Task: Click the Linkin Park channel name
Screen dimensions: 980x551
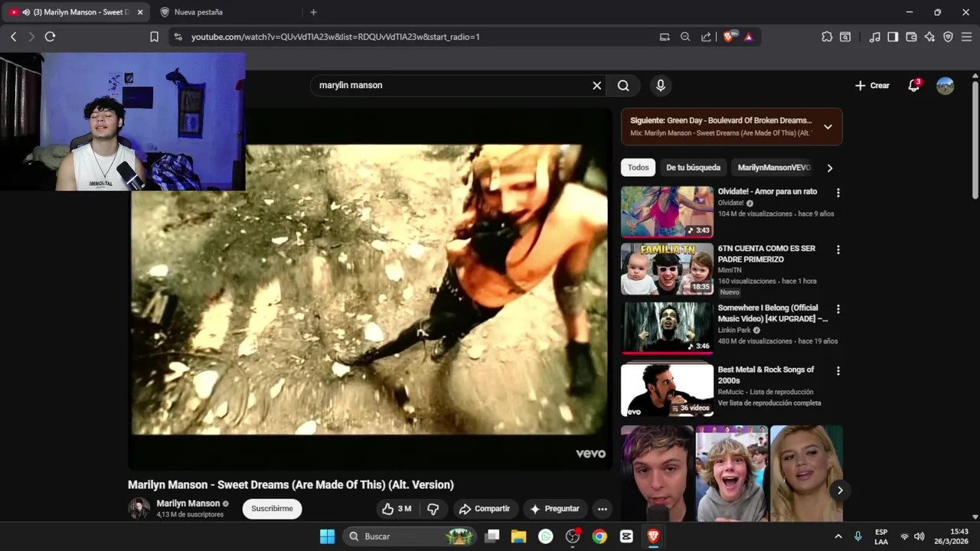Action: (734, 331)
